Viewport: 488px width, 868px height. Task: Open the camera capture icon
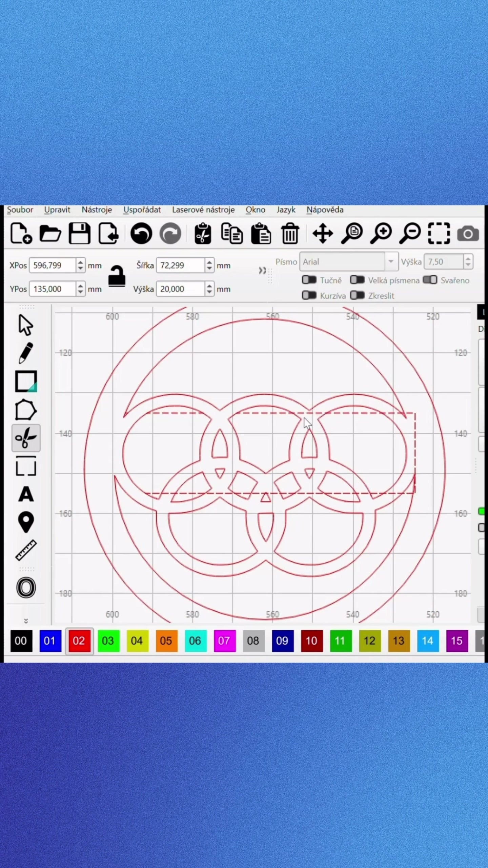[x=468, y=234]
